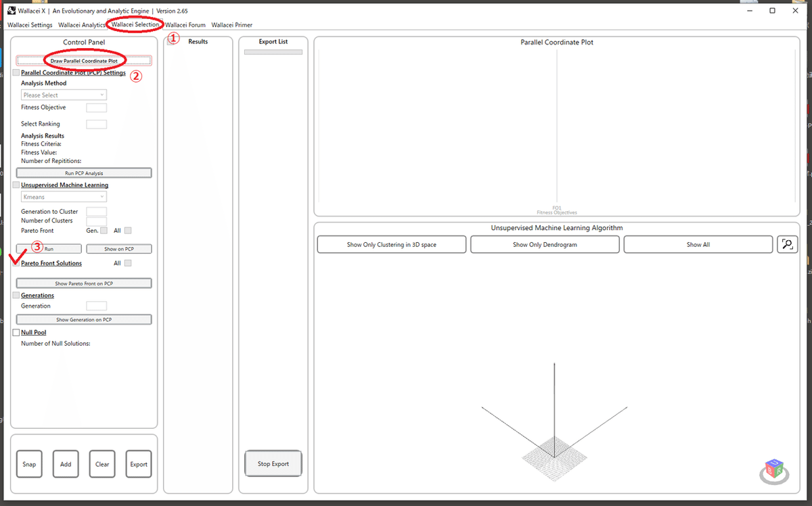812x506 pixels.
Task: Click Show Pareto Front on PCP
Action: (x=84, y=283)
